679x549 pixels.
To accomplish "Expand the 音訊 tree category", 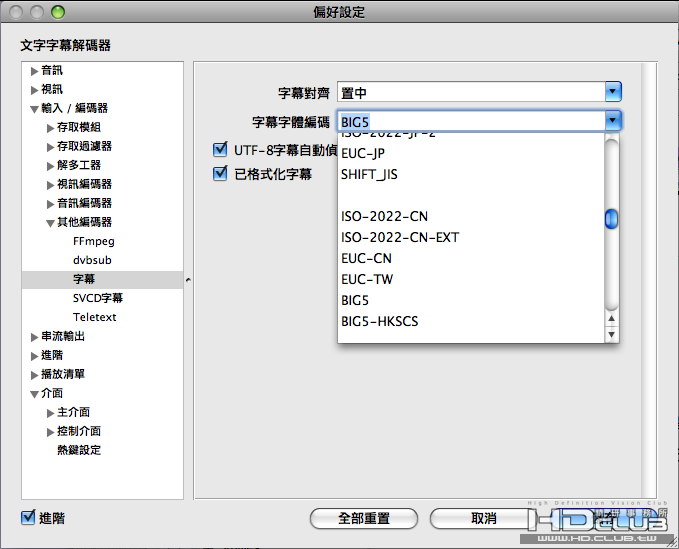I will [35, 71].
